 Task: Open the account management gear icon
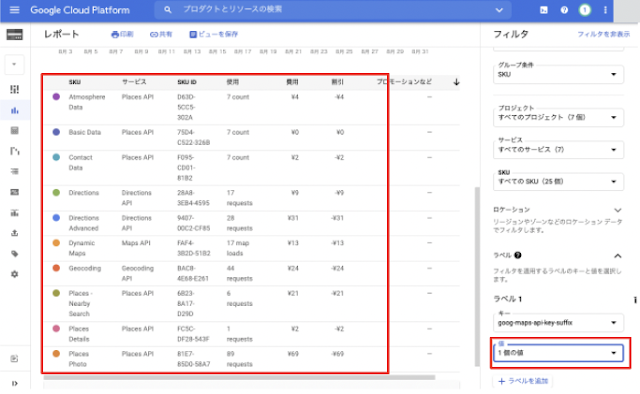tap(15, 274)
